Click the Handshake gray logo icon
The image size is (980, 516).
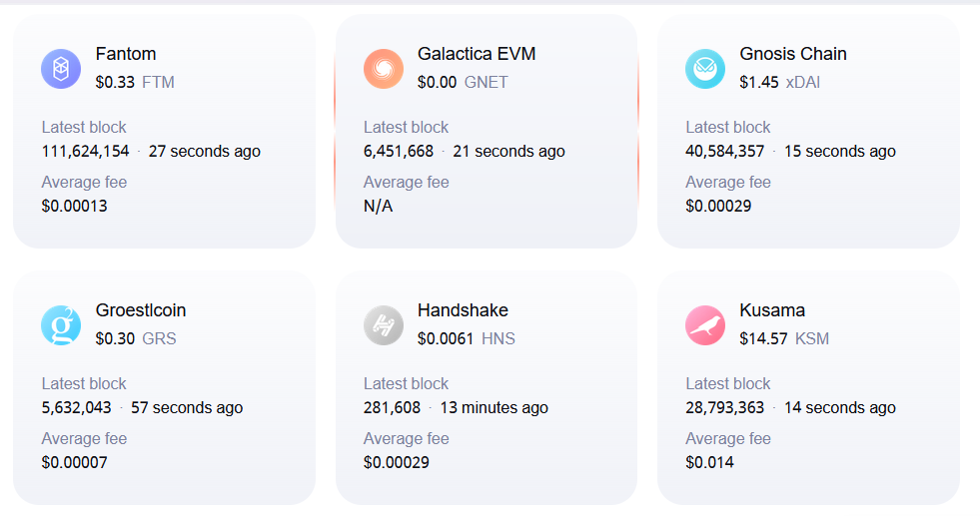pyautogui.click(x=384, y=325)
